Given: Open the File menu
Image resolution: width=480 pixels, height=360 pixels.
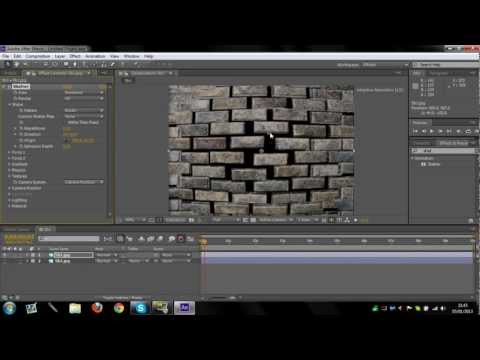Looking at the screenshot, I should pyautogui.click(x=6, y=56).
